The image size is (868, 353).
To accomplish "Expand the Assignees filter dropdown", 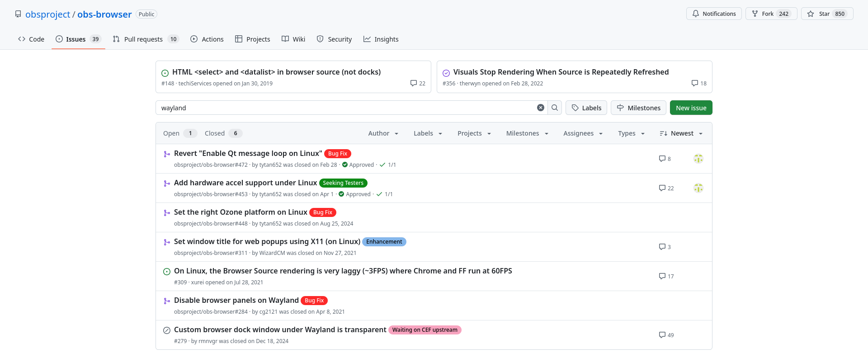I will 583,133.
